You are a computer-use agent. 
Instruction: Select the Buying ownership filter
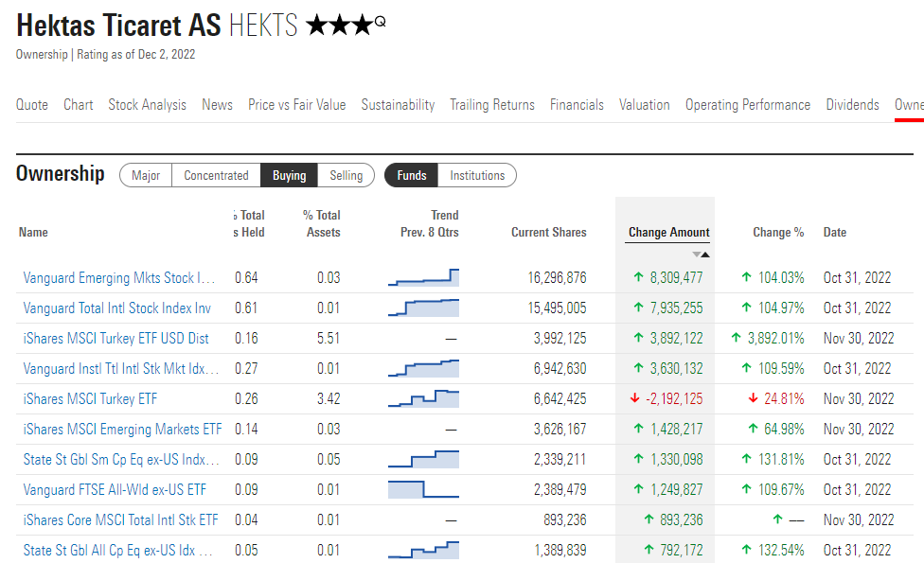[x=289, y=175]
